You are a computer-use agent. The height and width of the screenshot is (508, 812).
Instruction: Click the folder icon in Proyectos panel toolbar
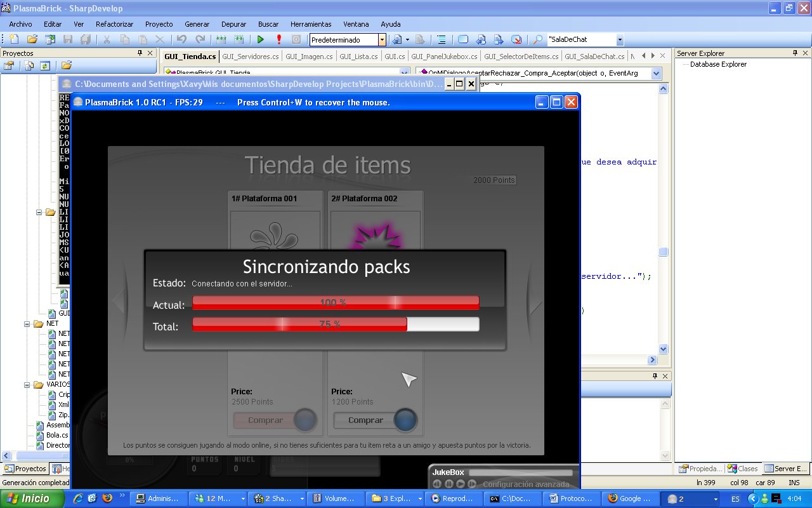[x=66, y=65]
